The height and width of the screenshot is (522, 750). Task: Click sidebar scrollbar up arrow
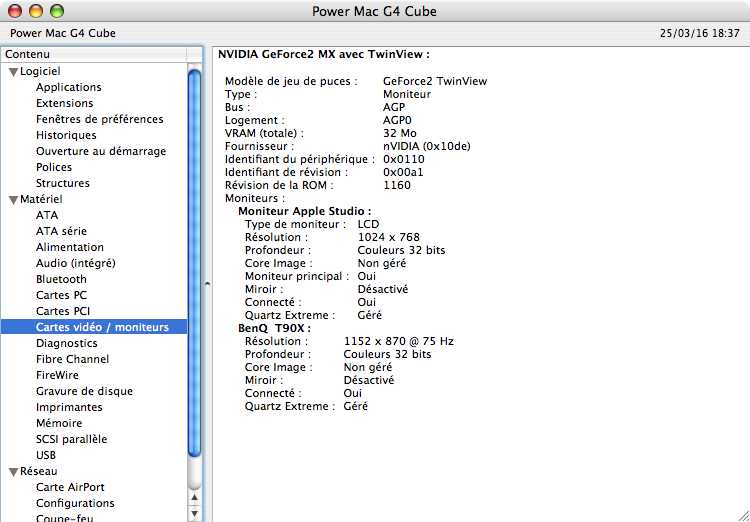coord(195,498)
